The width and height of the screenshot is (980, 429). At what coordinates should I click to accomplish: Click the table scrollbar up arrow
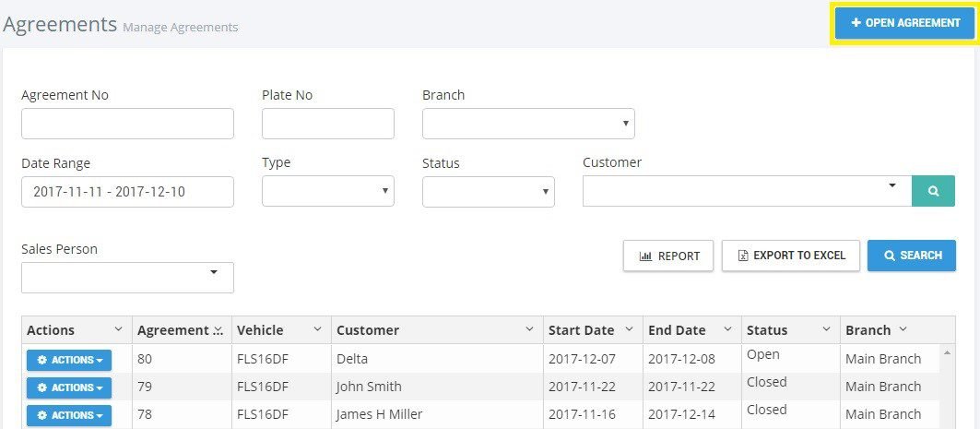coord(947,353)
